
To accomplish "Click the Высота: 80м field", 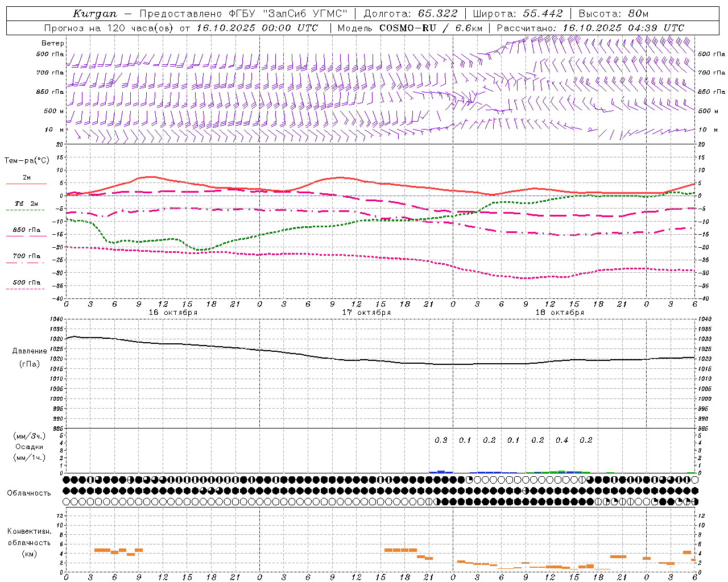I will point(613,14).
